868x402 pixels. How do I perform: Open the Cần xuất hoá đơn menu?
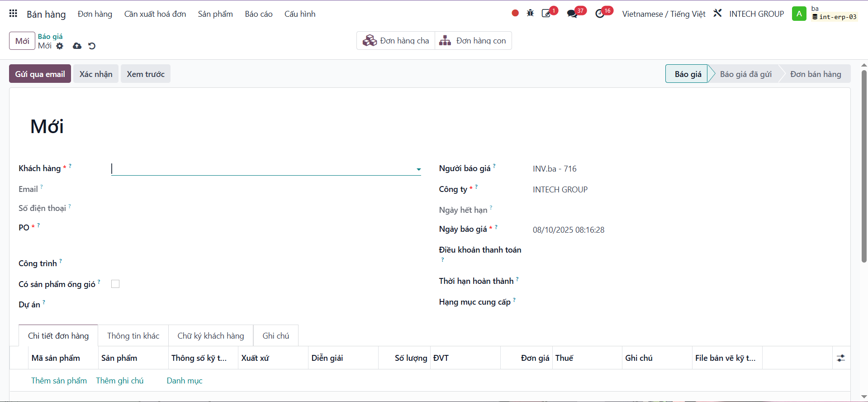tap(155, 14)
